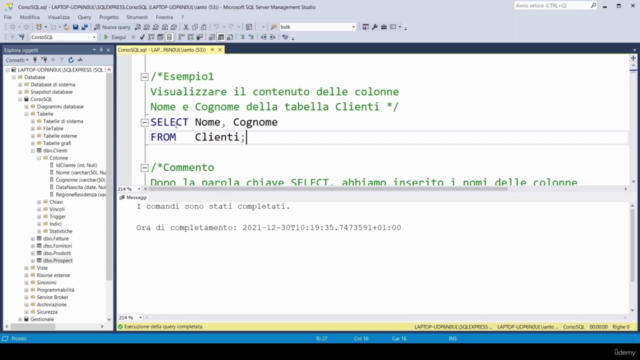Switch output to Results to File
This screenshot has height=360, width=640.
tap(230, 37)
